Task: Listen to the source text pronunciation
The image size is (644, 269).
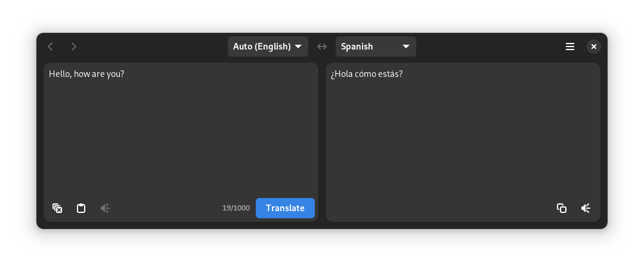Action: pos(105,208)
